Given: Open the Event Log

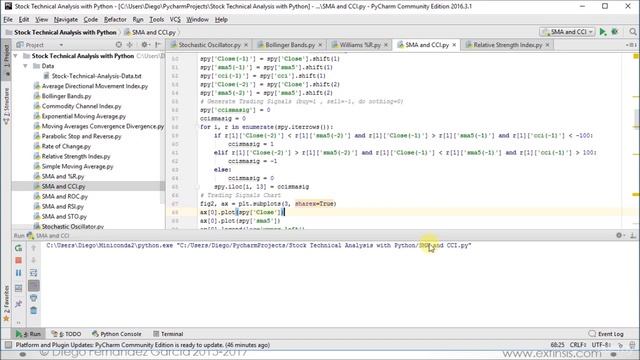Looking at the screenshot, I should [607, 334].
